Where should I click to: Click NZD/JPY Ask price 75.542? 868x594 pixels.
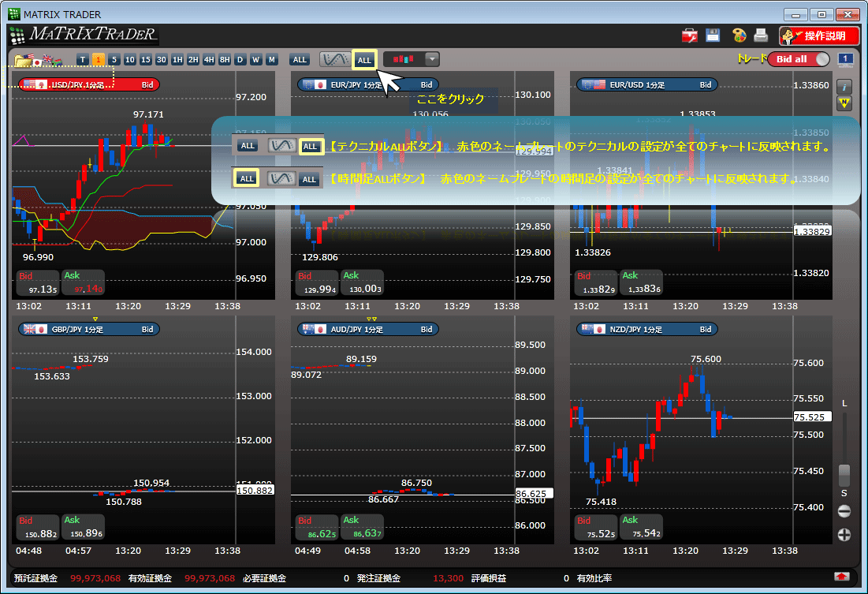pos(640,527)
